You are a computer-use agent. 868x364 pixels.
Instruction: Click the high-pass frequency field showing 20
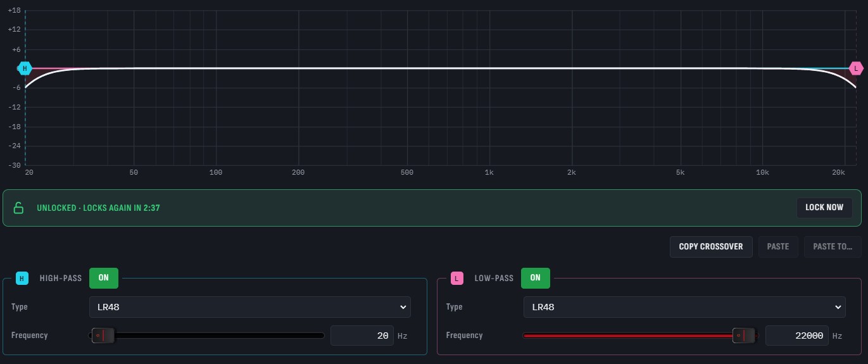click(x=362, y=336)
